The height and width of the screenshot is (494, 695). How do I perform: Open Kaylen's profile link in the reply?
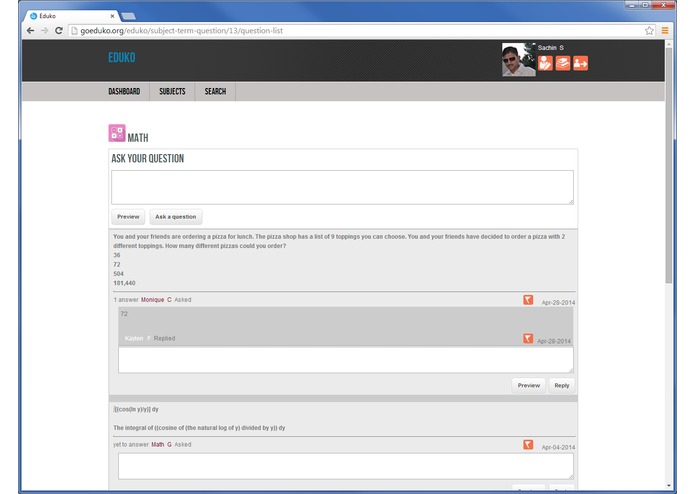pyautogui.click(x=137, y=338)
